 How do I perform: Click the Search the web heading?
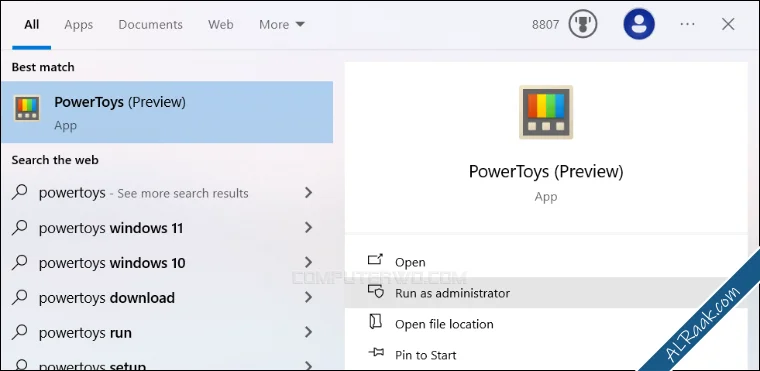coord(55,160)
